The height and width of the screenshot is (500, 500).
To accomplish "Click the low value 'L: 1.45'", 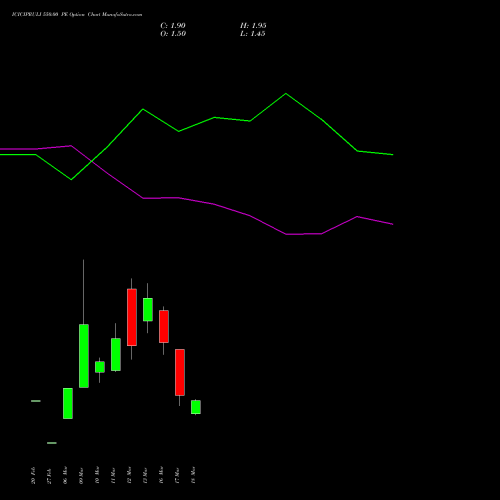I will [x=253, y=34].
